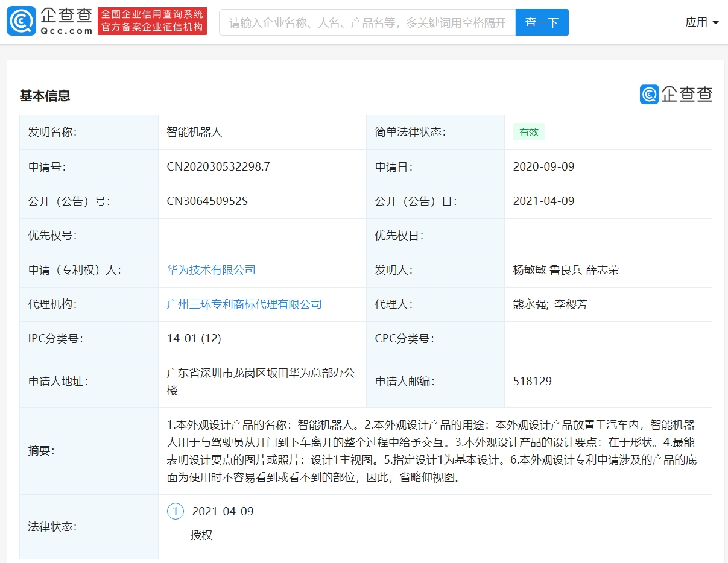The height and width of the screenshot is (563, 728).
Task: Click the 发明名称 label cell
Action: (89, 132)
